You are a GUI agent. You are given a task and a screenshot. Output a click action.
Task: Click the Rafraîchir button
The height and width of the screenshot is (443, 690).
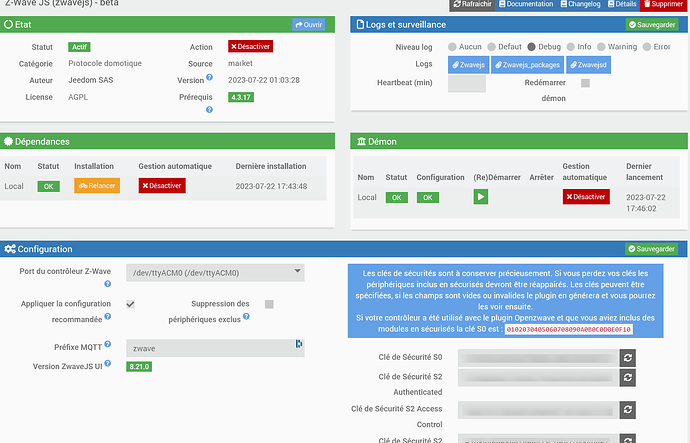point(472,4)
